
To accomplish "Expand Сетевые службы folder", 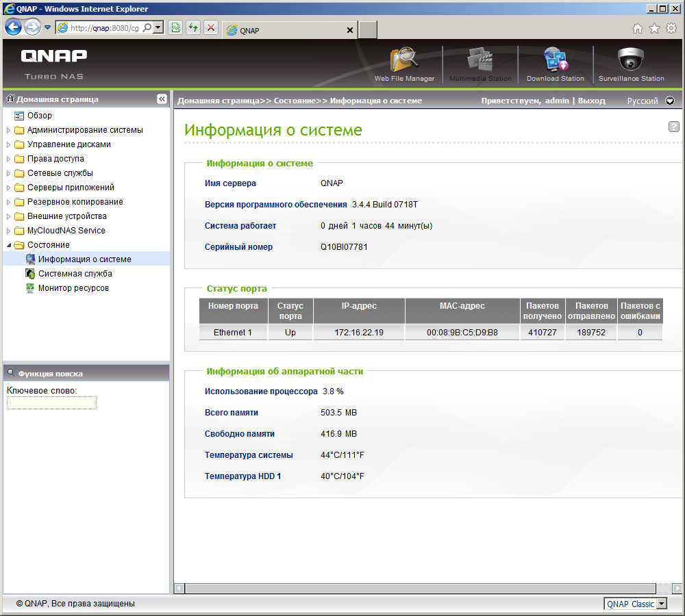I will click(8, 173).
